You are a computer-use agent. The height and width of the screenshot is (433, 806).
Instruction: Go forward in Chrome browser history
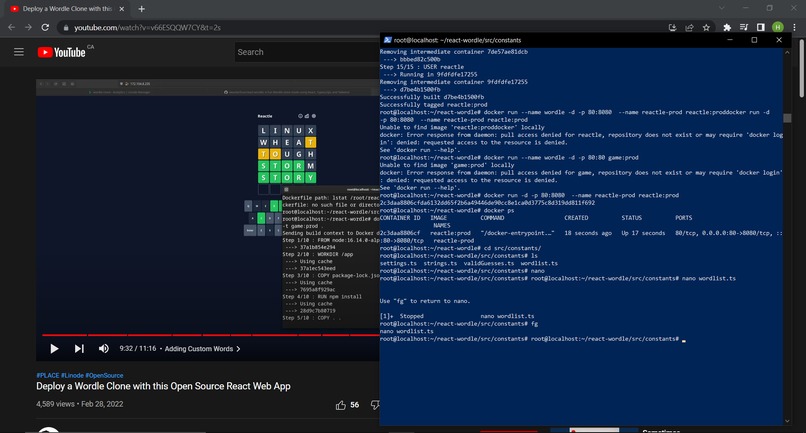28,27
